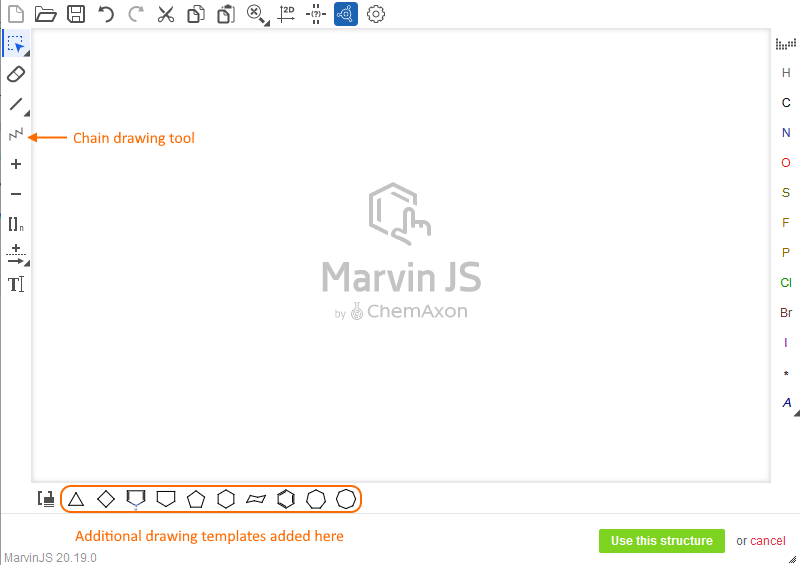Undo the last action
Viewport: 800px width, 565px height.
click(x=106, y=14)
